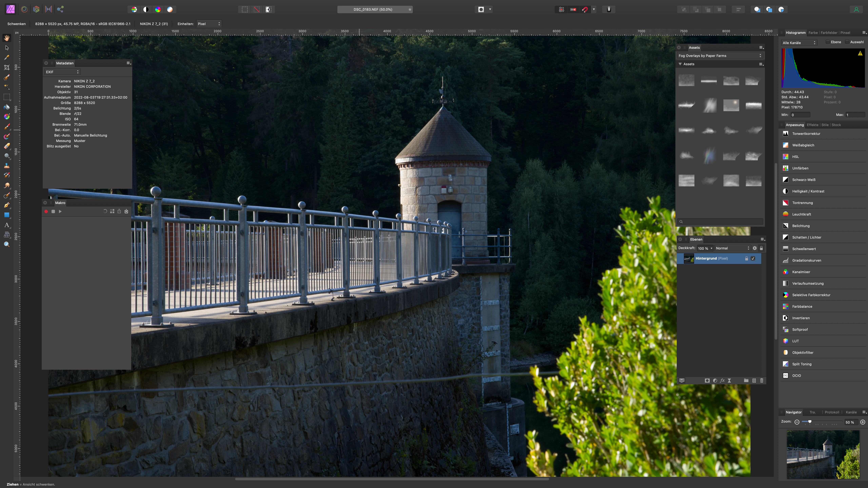Select the Crop tool in the left toolbar
The height and width of the screenshot is (488, 868).
(x=7, y=67)
